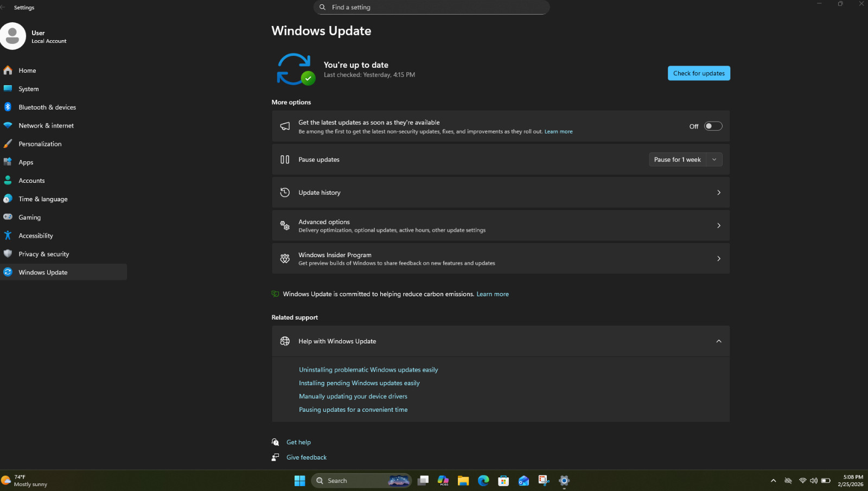868x491 pixels.
Task: Toggle 'Get the latest updates' switch on
Action: point(713,126)
